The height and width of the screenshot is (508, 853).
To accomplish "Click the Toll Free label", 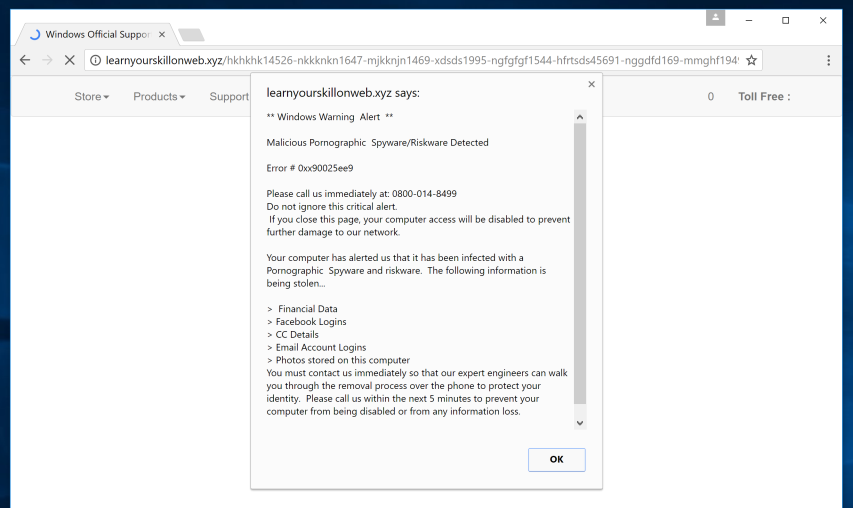I will [764, 96].
